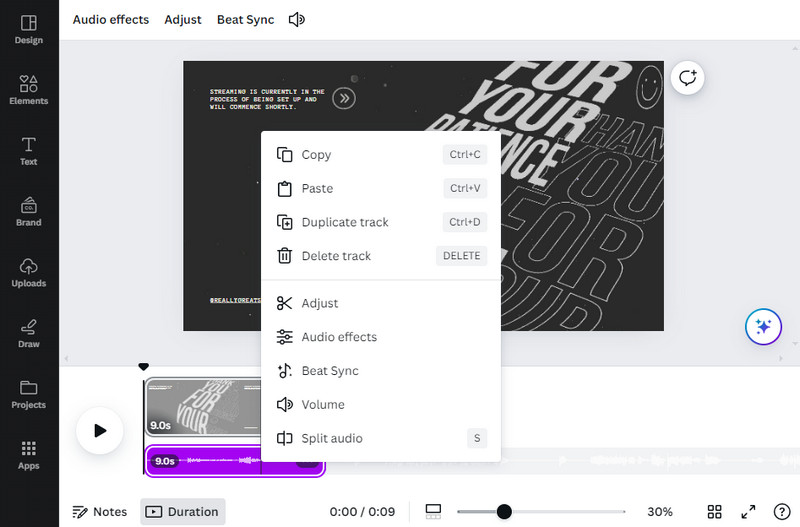Click Beat Sync in the top toolbar
The image size is (800, 527).
tap(245, 20)
